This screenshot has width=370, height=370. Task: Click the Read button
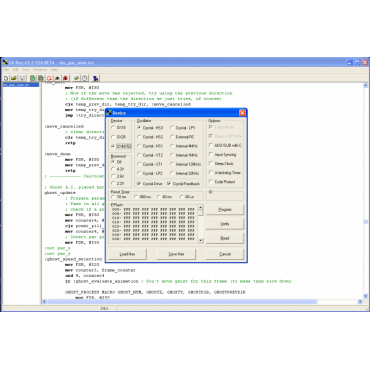point(225,238)
